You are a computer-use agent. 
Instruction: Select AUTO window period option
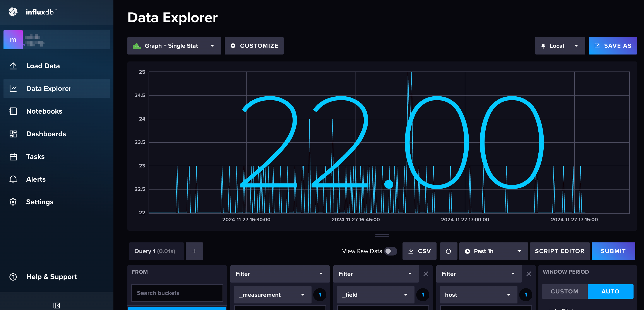coord(610,291)
